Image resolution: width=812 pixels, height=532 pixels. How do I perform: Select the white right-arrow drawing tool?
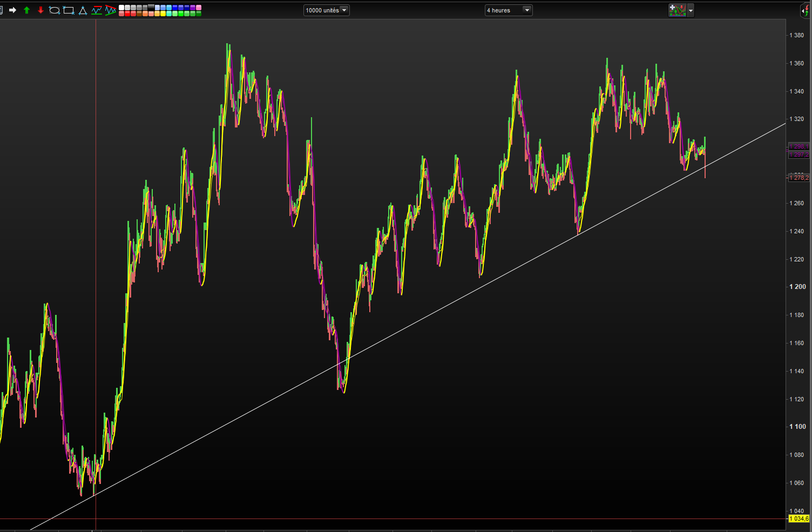(12, 10)
